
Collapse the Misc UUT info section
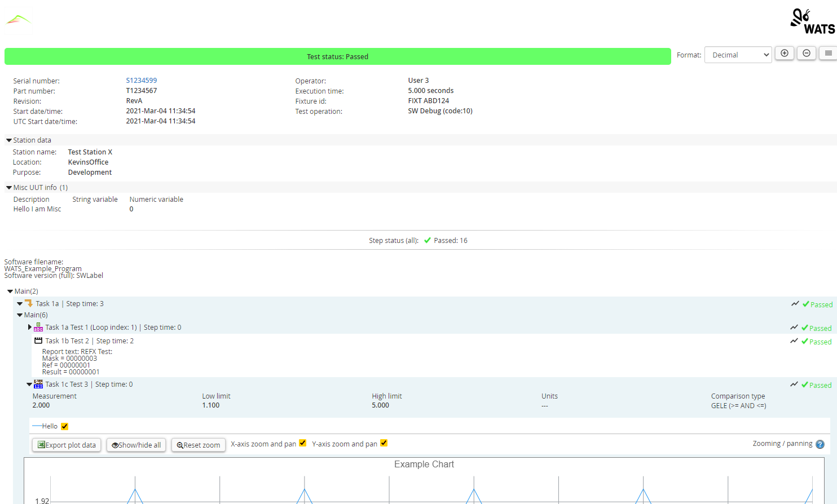point(8,187)
